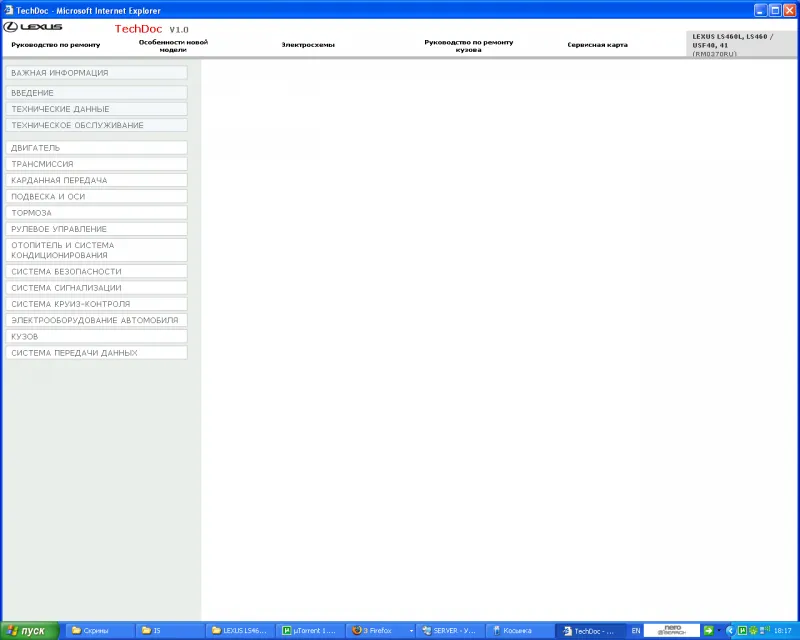Click the Lexus logo in the header

[33, 26]
